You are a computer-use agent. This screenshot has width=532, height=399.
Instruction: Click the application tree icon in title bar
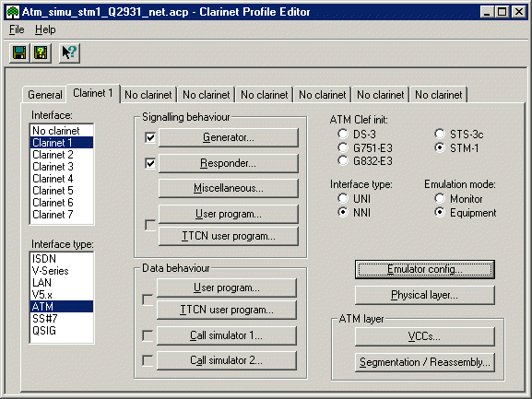13,12
